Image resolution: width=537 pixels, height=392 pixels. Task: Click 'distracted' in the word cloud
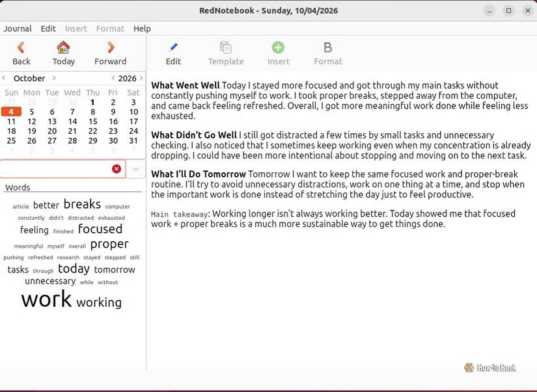pos(81,218)
